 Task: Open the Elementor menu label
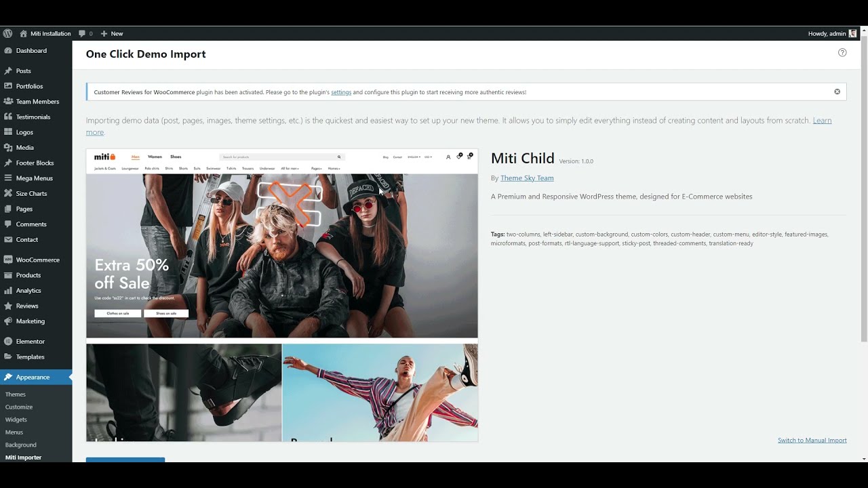pos(31,342)
